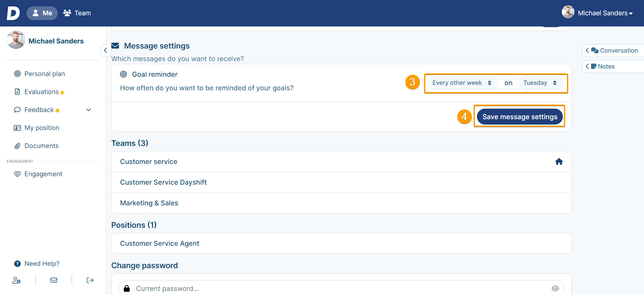Viewport: 644px width, 295px height.
Task: Click the home icon on Customer service
Action: coord(559,162)
